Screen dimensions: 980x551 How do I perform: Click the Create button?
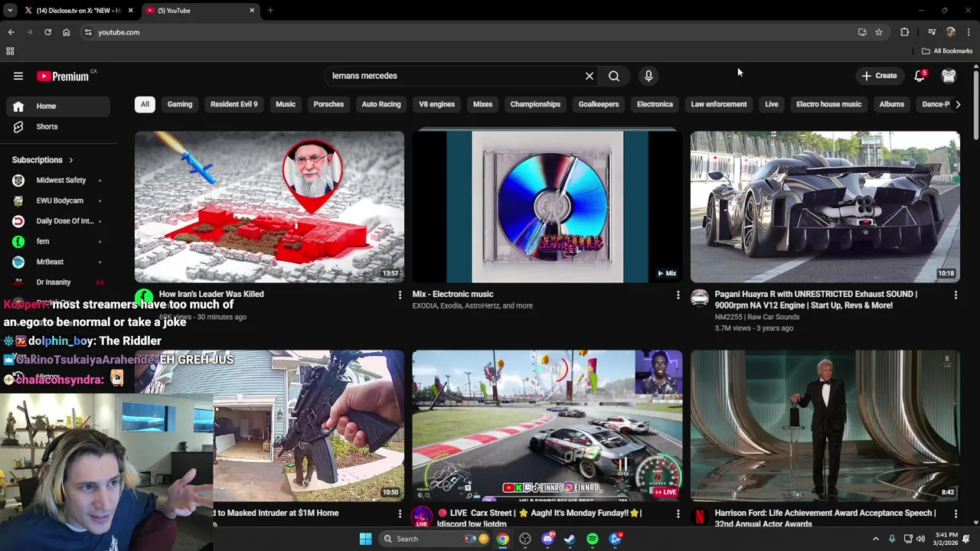pos(879,76)
